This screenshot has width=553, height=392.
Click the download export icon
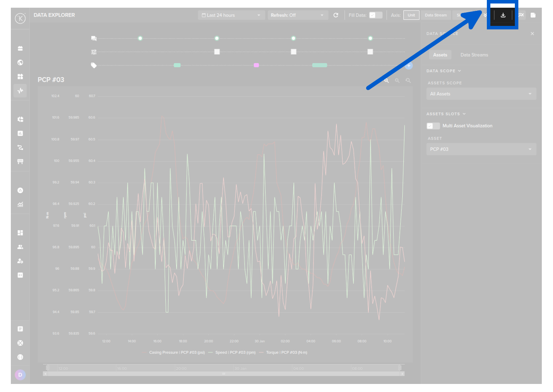[503, 15]
